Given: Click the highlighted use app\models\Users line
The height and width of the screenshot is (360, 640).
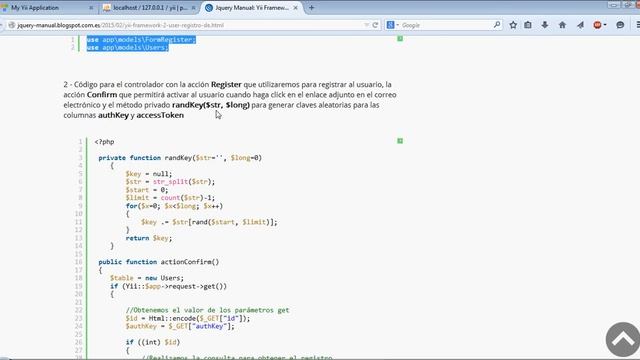Looking at the screenshot, I should pos(128,47).
